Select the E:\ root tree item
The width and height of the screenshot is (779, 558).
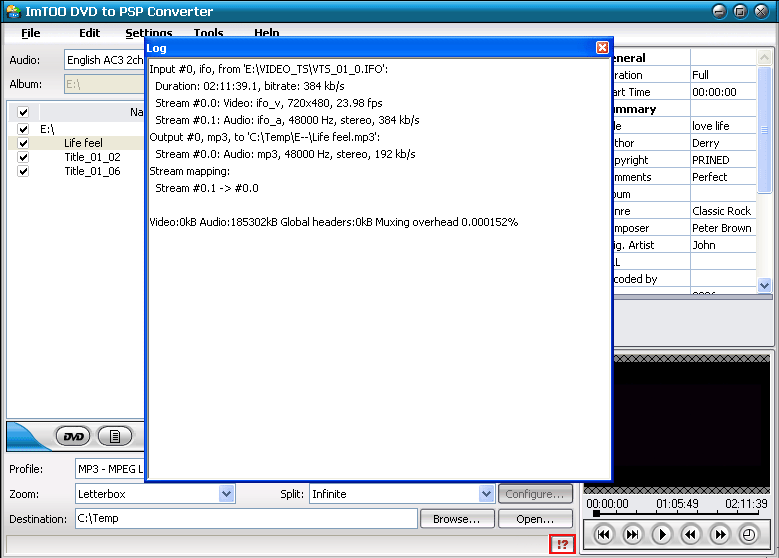(47, 129)
